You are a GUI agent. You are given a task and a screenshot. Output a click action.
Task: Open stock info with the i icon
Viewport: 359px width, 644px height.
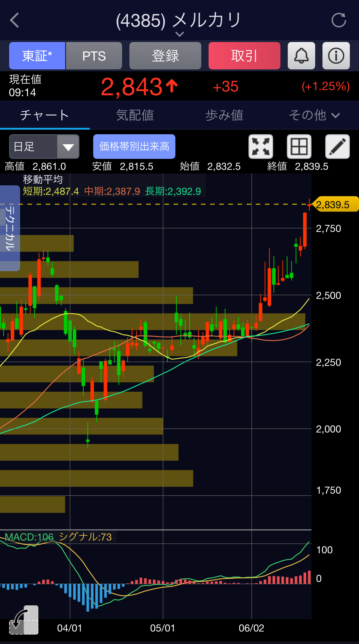point(336,56)
